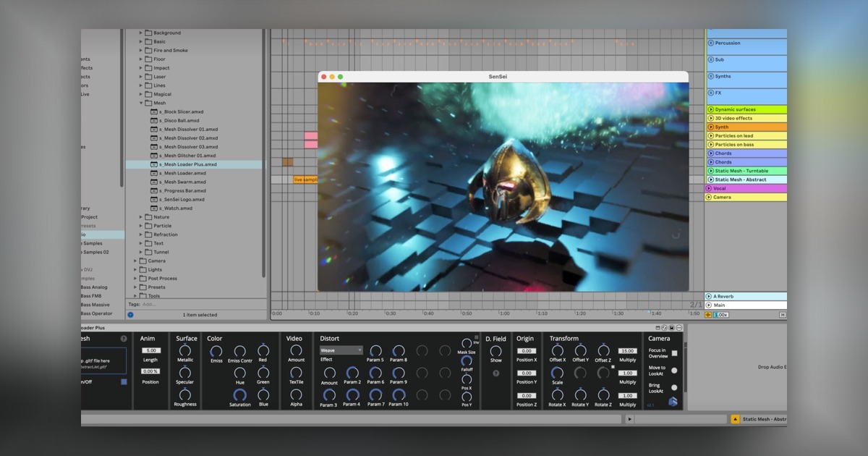The width and height of the screenshot is (868, 456).
Task: Click the blue browser preview icon at bottom
Action: coord(131,315)
